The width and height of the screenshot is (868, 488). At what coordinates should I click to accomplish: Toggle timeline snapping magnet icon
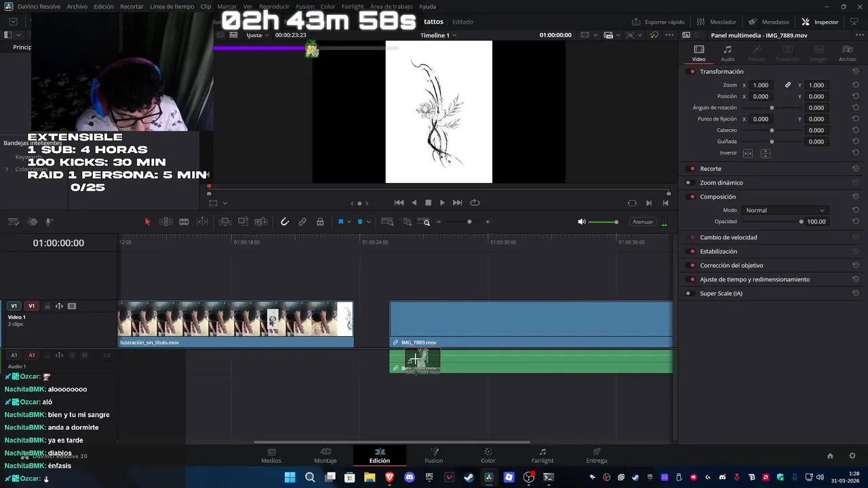(285, 222)
